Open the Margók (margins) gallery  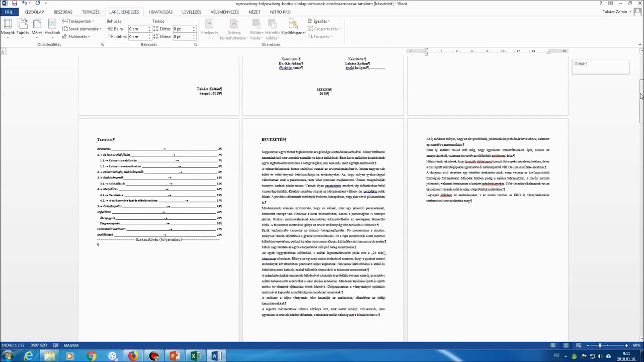click(8, 28)
